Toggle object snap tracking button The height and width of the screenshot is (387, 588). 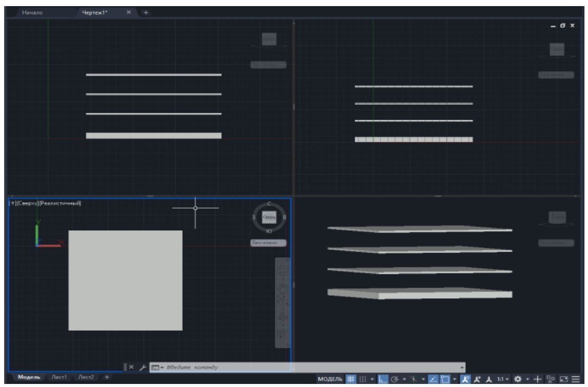[x=431, y=379]
